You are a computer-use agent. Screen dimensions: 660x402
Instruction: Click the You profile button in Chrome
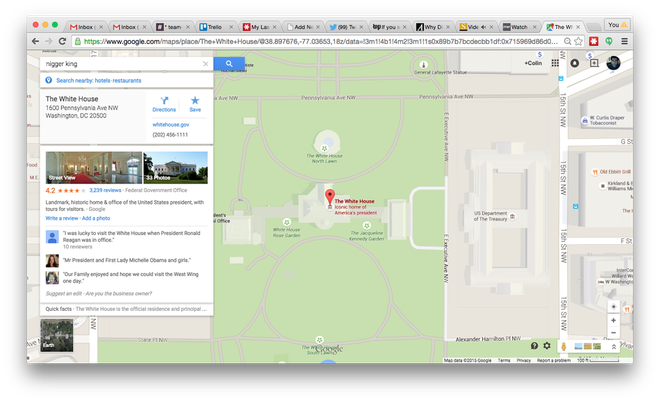(617, 25)
